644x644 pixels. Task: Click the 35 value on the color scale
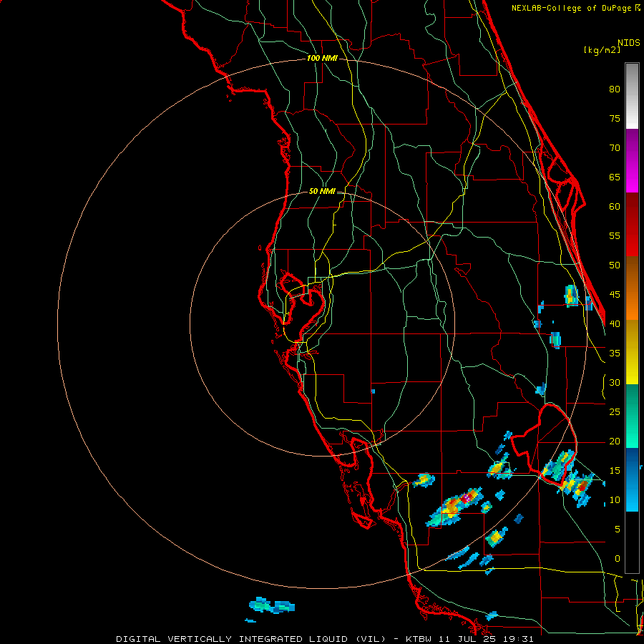[x=615, y=353]
